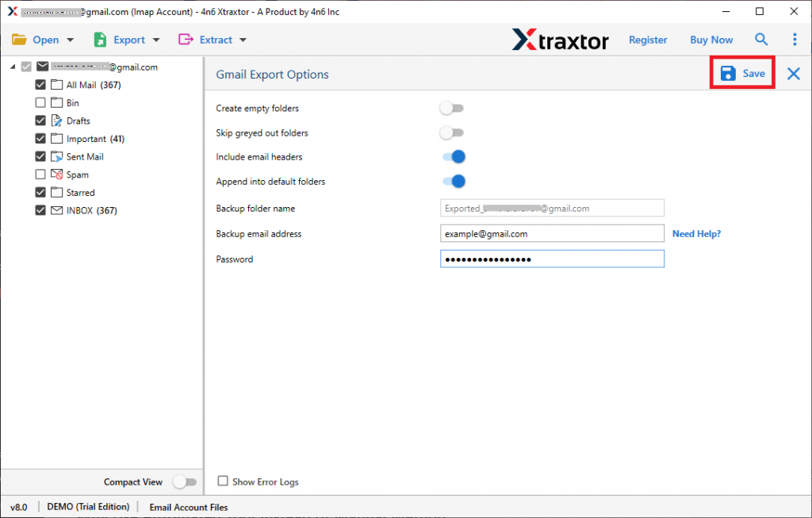Click the blue Save disk icon
The width and height of the screenshot is (812, 518).
727,72
